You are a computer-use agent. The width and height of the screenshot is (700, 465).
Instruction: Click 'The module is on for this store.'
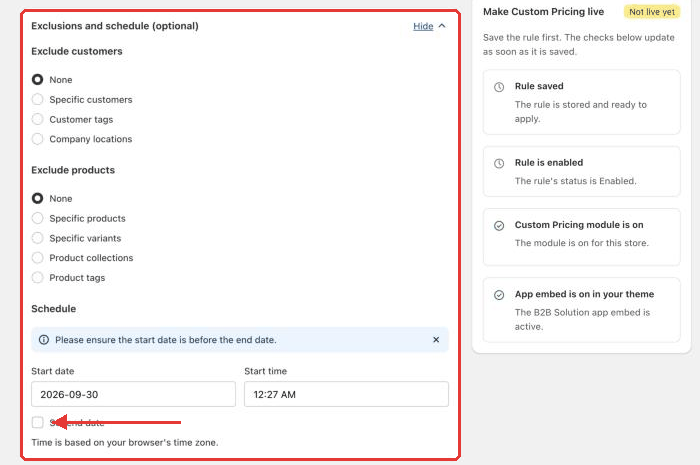582,243
